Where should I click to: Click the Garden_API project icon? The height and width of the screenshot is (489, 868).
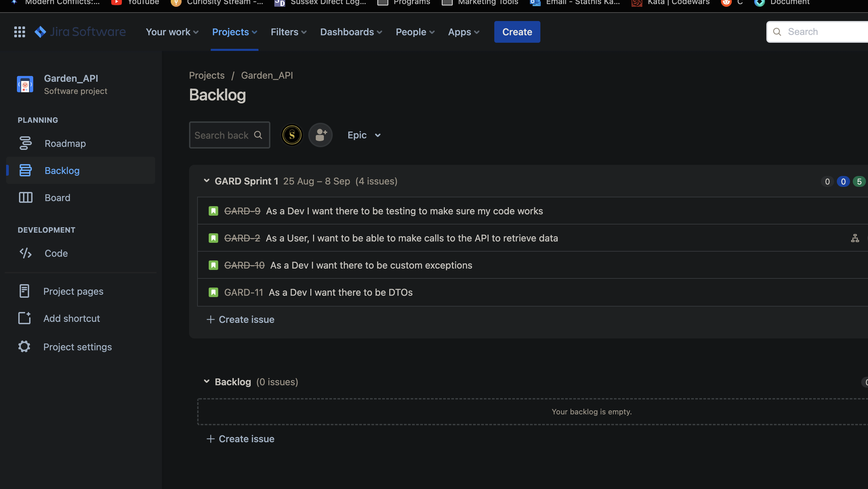[x=25, y=84]
